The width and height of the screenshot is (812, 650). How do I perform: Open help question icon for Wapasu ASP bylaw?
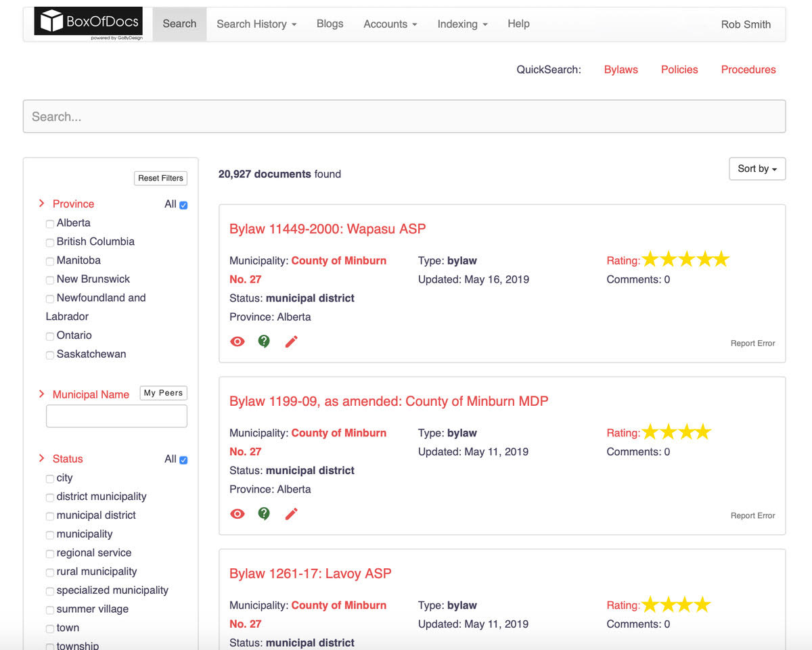[264, 342]
